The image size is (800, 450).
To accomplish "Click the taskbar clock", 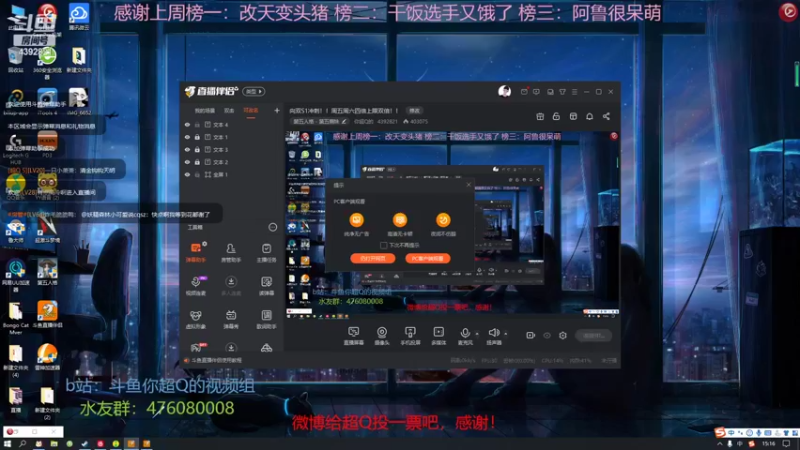I will [x=768, y=444].
